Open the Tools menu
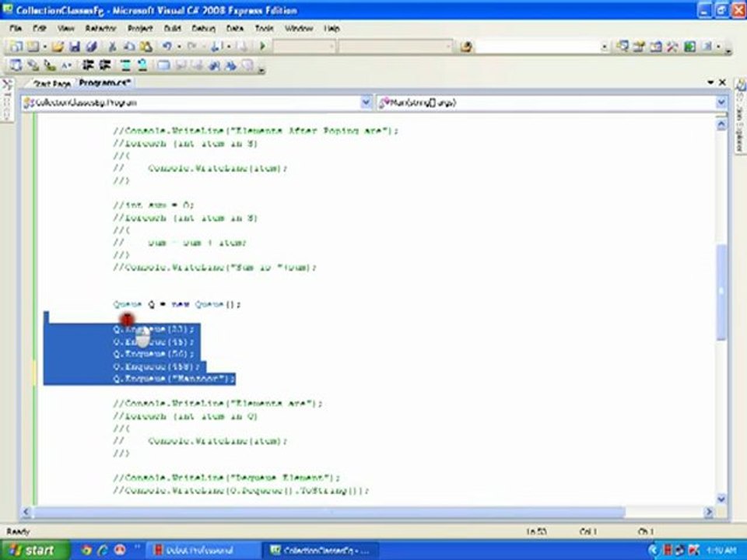747x560 pixels. click(x=264, y=29)
